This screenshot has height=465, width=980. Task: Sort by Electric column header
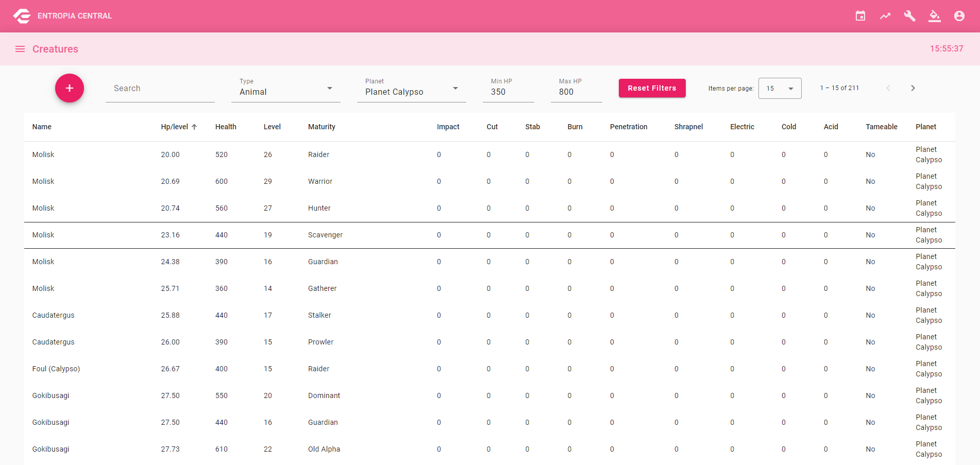(742, 127)
